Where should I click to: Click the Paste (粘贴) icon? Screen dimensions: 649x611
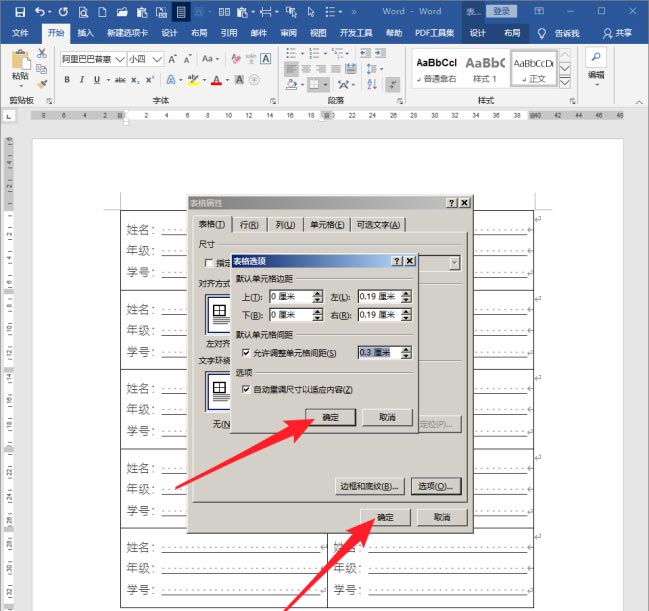point(19,64)
